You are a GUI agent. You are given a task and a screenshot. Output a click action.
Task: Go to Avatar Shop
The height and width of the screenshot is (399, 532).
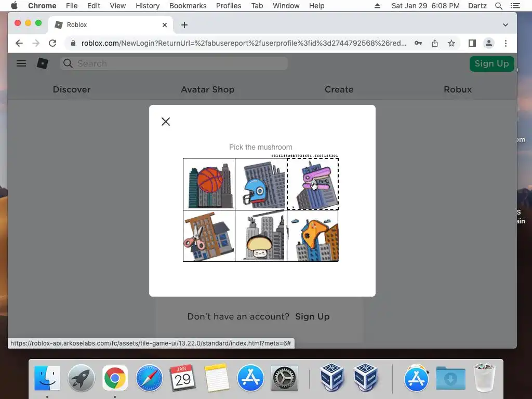coord(208,89)
